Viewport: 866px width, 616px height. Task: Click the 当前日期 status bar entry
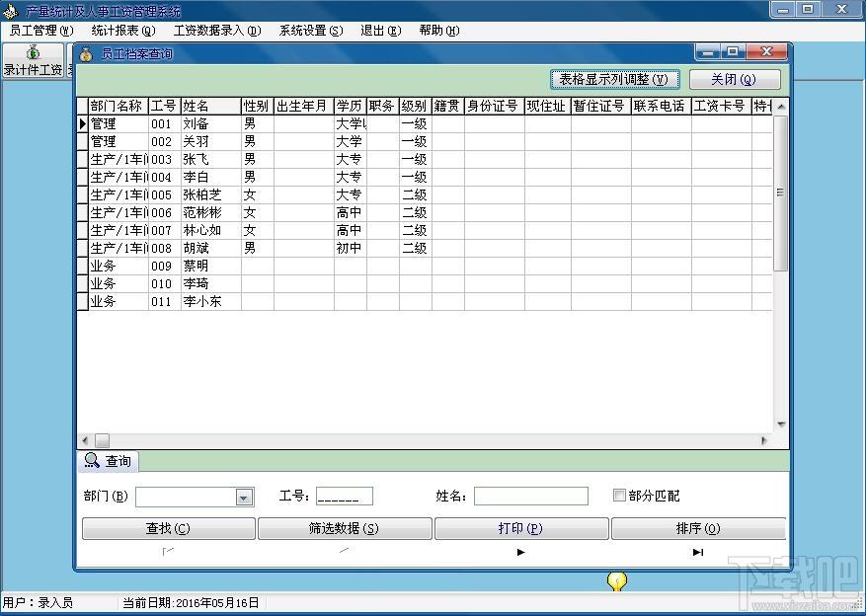(191, 603)
